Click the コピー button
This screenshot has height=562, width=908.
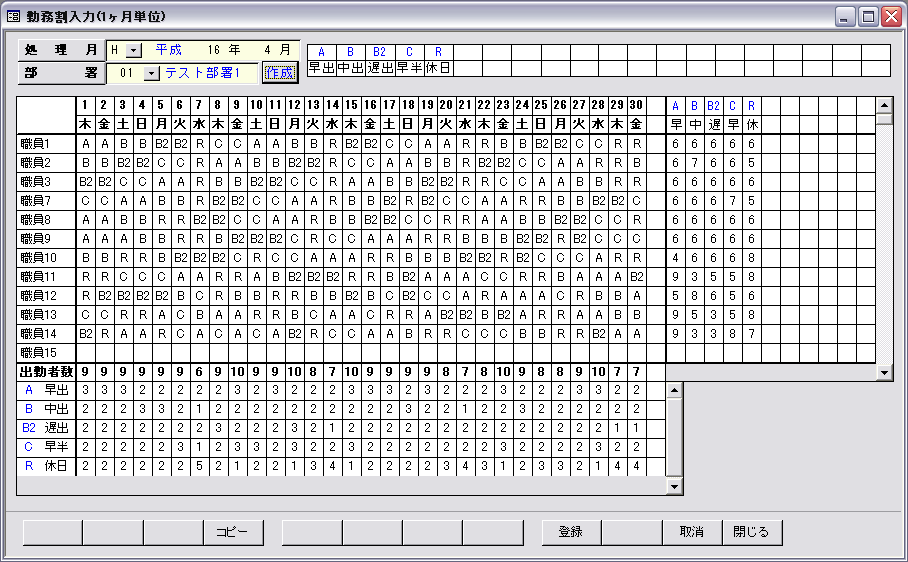(233, 532)
